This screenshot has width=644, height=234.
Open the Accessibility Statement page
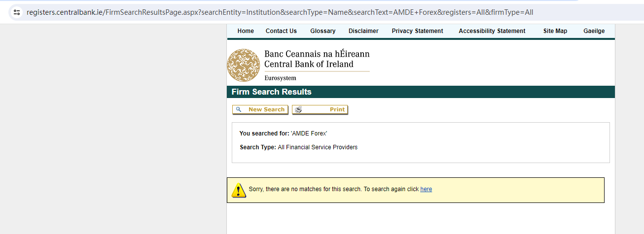492,31
